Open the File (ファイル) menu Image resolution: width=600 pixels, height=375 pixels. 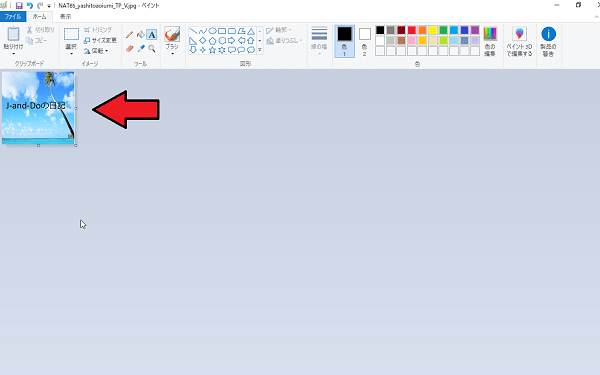click(x=13, y=16)
